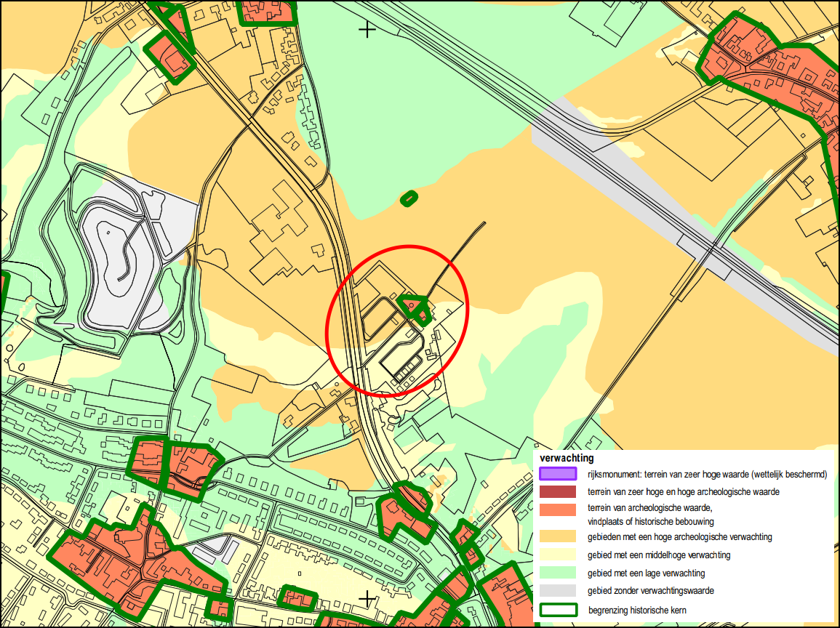The image size is (840, 628).
Task: Click the label 'terrein van zeer hoge en hoge archeologische waarde'
Action: 683,492
